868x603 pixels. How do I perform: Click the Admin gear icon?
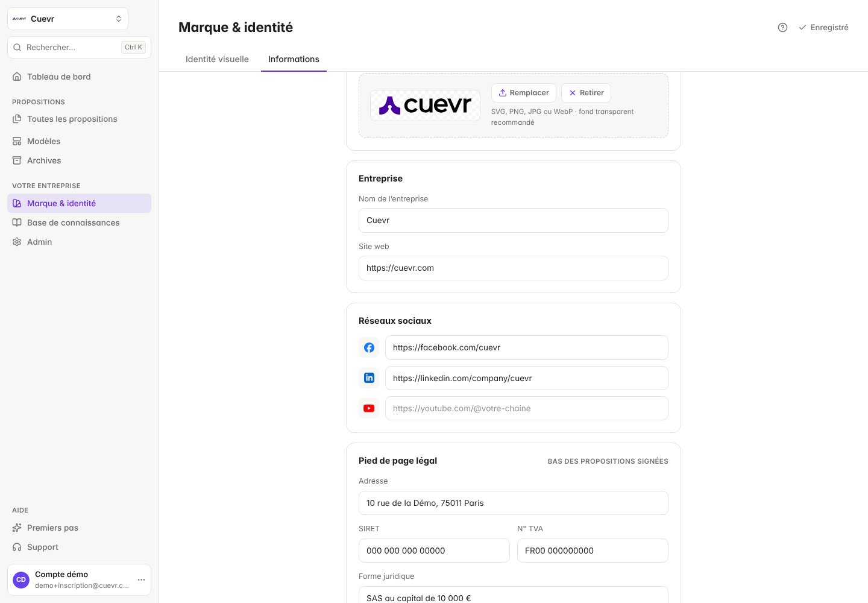tap(17, 242)
